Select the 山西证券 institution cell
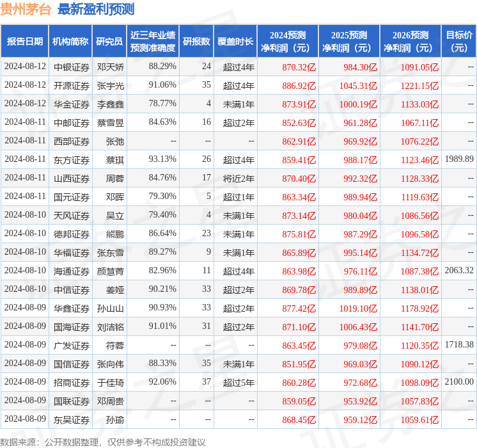 (72, 179)
